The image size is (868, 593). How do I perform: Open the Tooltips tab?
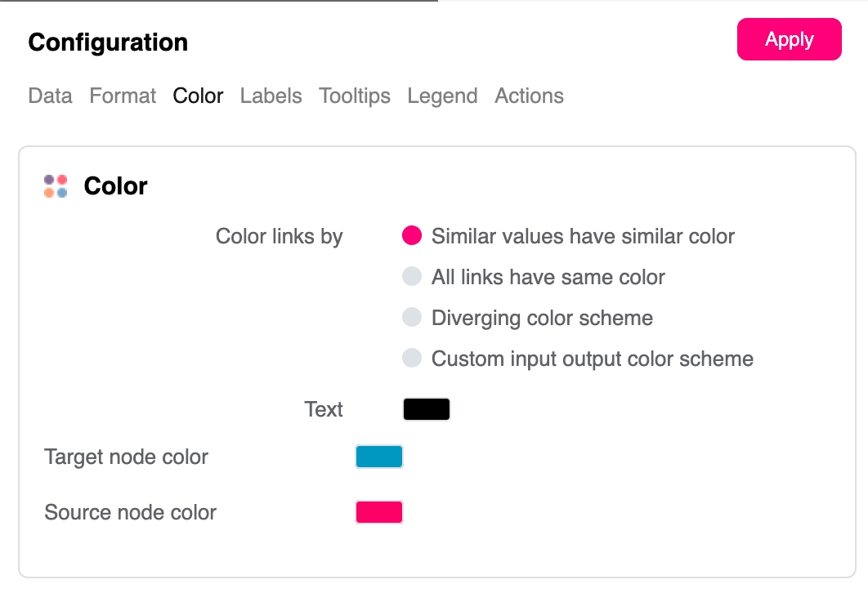(355, 96)
